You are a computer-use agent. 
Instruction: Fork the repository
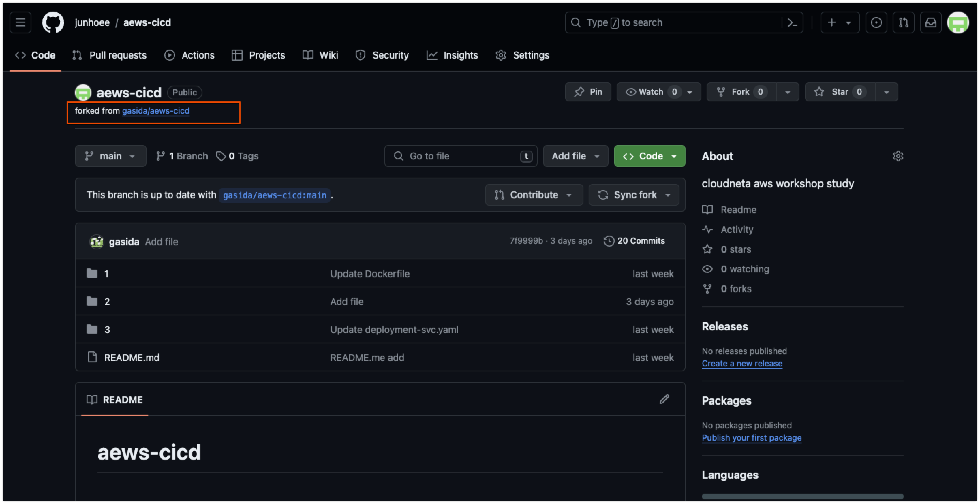tap(741, 92)
